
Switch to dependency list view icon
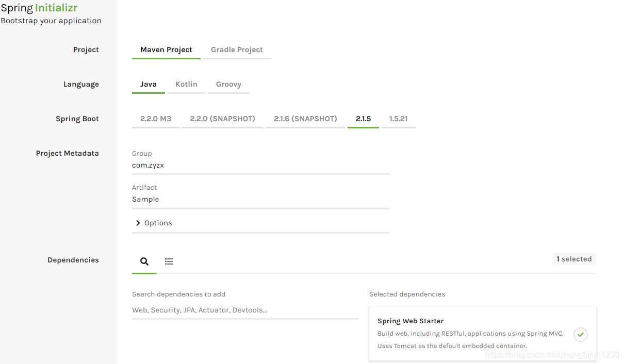tap(169, 261)
